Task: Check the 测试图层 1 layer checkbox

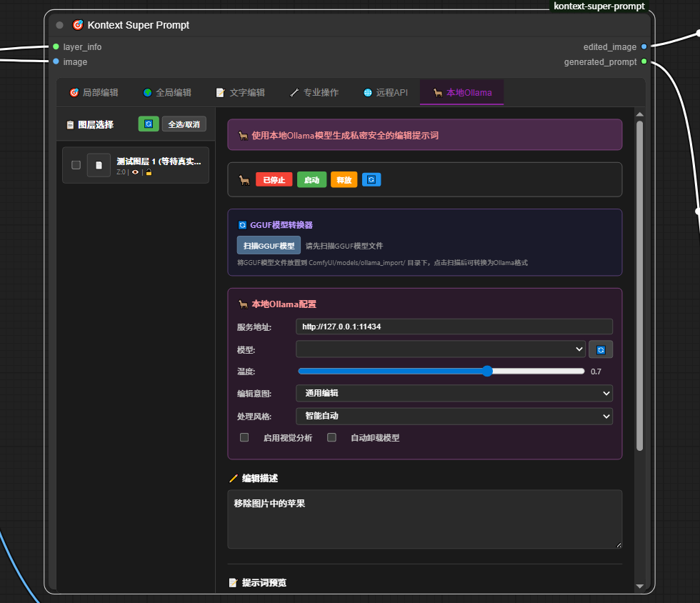Action: coord(76,165)
